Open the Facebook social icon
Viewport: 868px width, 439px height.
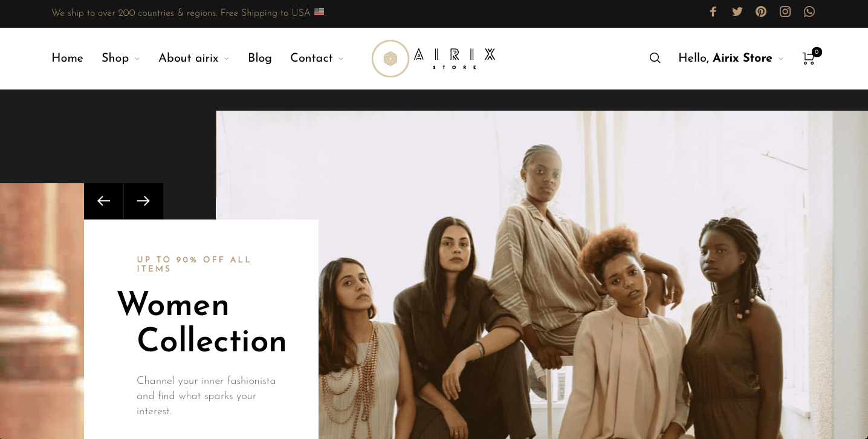coord(713,11)
